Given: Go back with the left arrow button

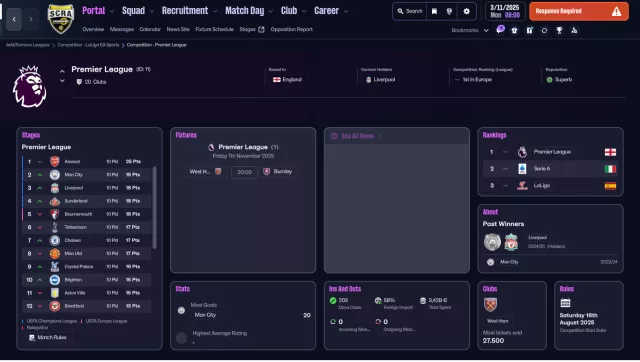Looking at the screenshot, I should (x=14, y=19).
